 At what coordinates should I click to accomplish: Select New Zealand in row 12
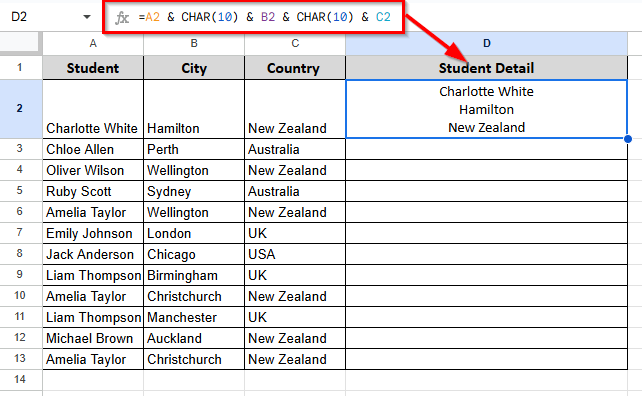click(295, 338)
